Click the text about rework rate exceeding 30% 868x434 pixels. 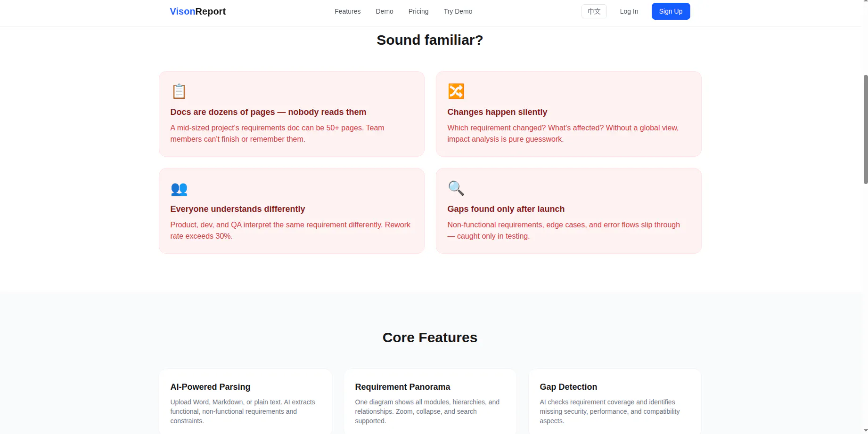click(x=290, y=231)
